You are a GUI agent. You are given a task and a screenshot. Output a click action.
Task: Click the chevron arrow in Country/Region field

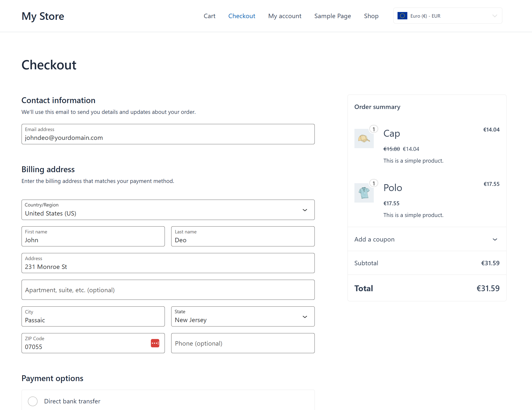pos(305,210)
